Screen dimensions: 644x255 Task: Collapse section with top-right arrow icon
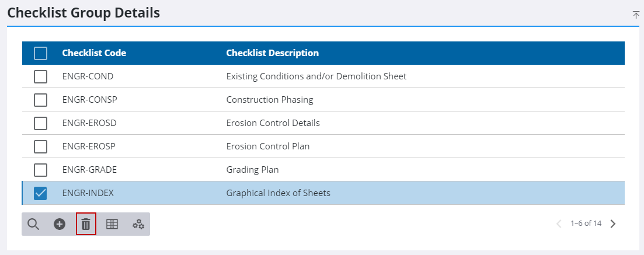[x=636, y=15]
